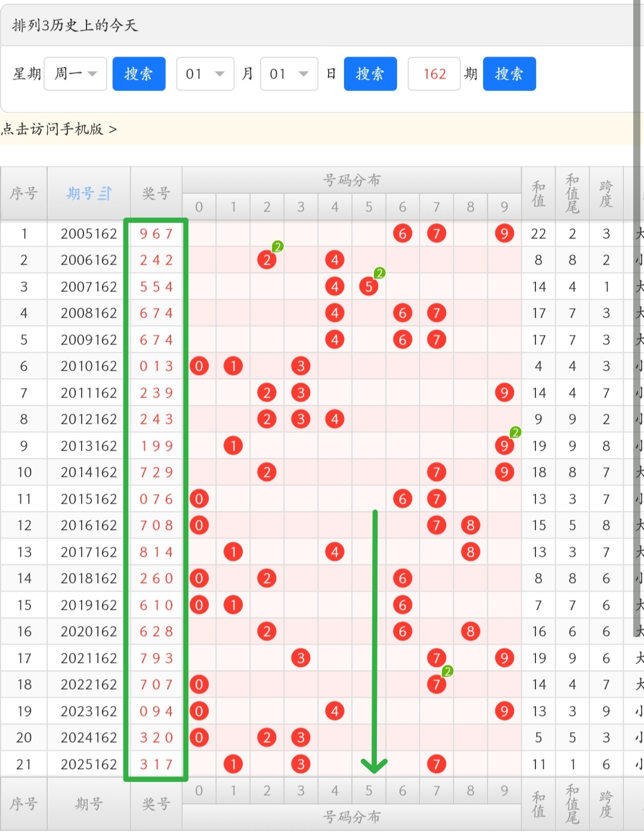
Task: Click the 期号 header in the bottom row
Action: tap(89, 804)
